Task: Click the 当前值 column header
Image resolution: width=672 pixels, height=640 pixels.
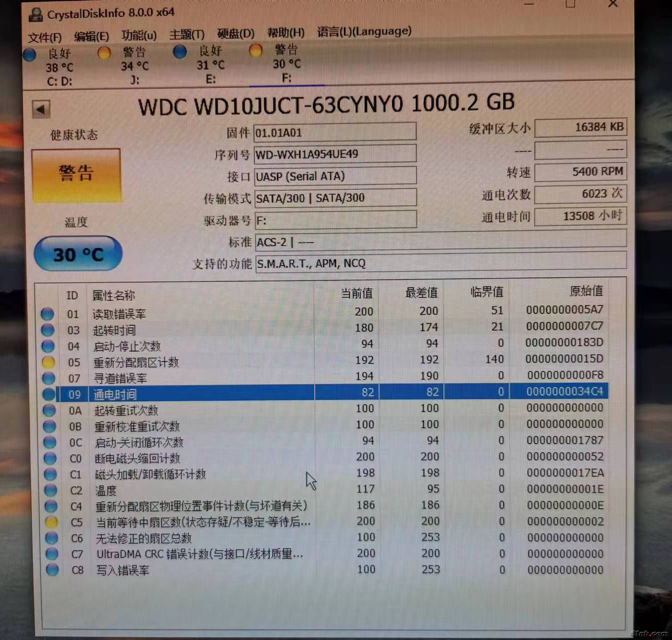Action: pyautogui.click(x=357, y=293)
